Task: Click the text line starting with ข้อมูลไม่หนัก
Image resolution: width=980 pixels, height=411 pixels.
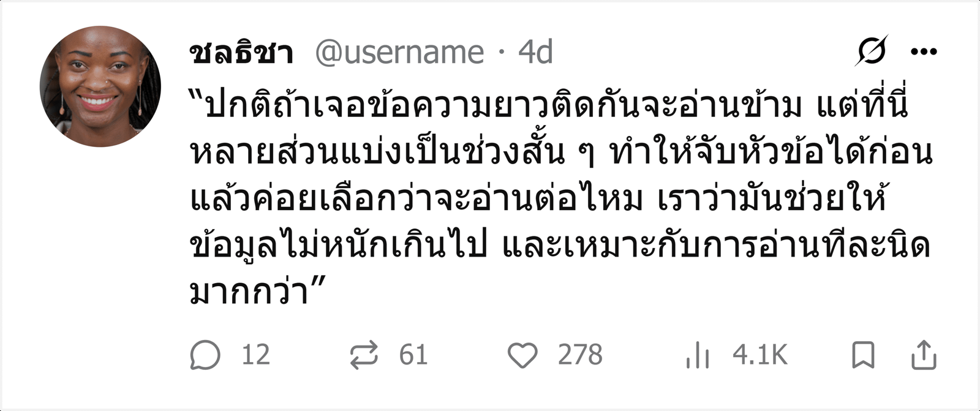Action: [x=560, y=244]
